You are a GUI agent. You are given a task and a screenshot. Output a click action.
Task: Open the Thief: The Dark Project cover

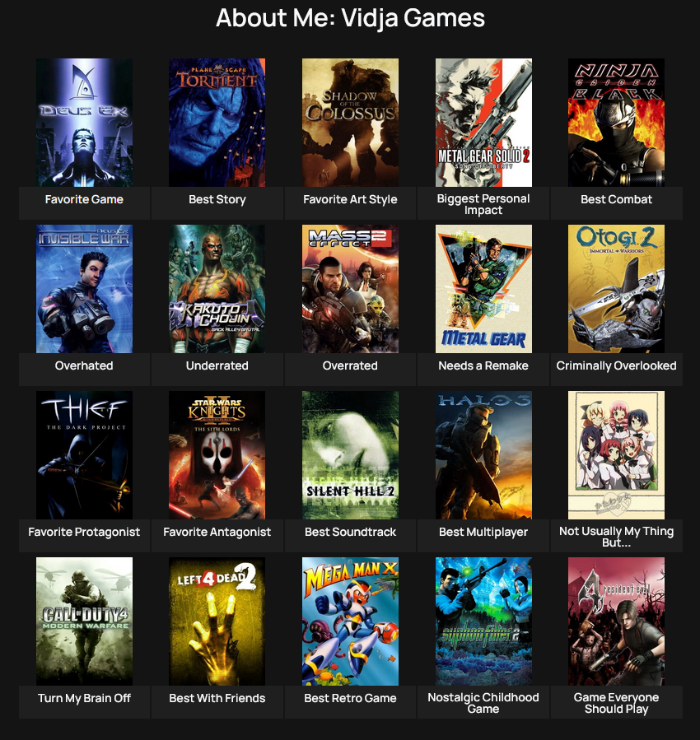pos(83,454)
